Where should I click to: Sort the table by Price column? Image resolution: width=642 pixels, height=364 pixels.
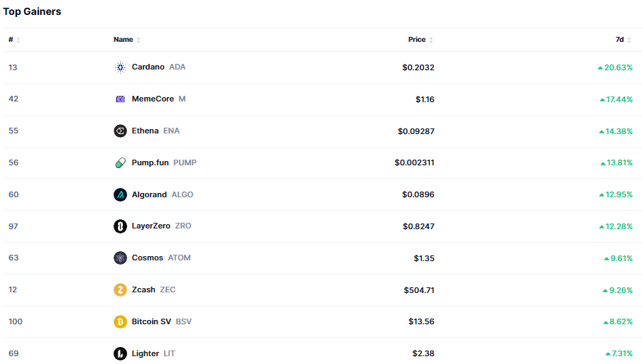(420, 40)
